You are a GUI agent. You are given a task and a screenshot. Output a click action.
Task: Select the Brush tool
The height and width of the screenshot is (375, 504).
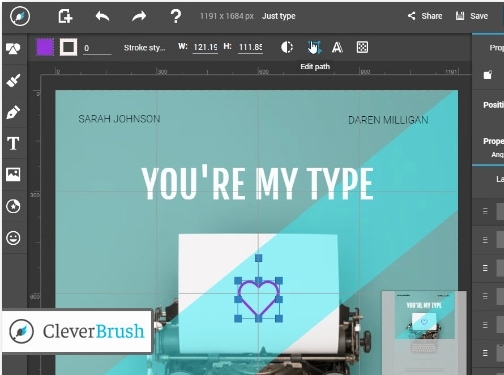(13, 80)
